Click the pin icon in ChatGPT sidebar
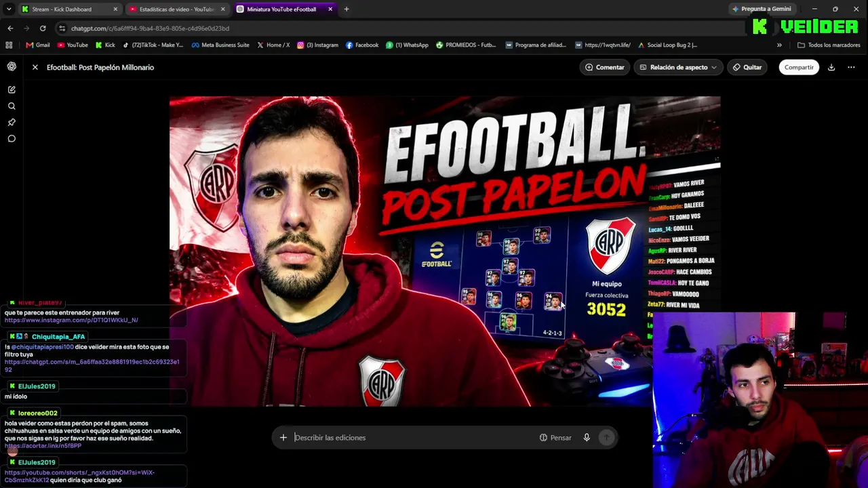The width and height of the screenshot is (868, 488). (12, 122)
